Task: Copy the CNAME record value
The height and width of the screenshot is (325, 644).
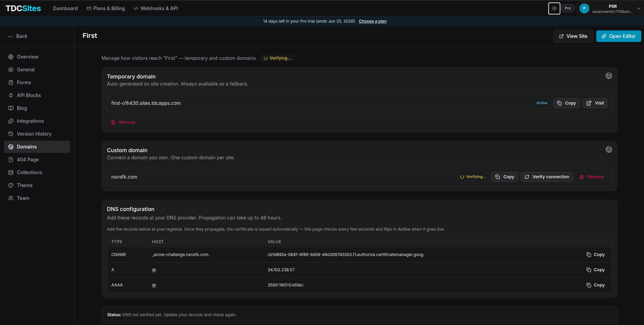Action: [595, 255]
